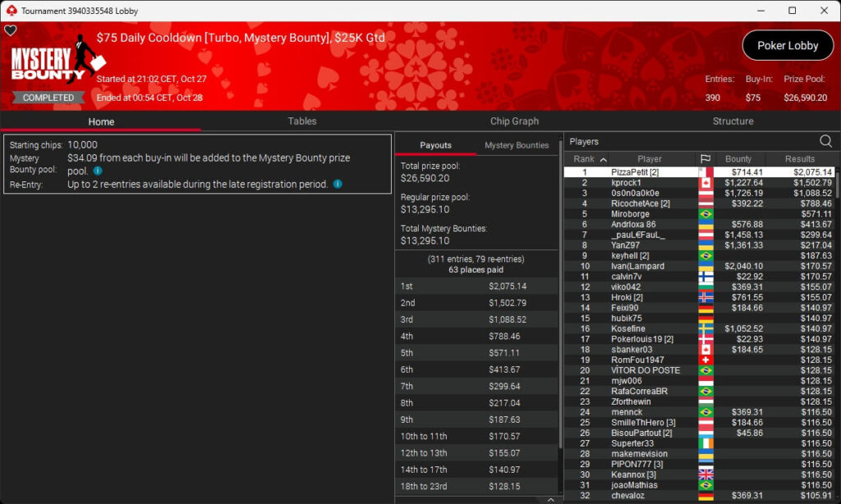Image resolution: width=841 pixels, height=504 pixels.
Task: Switch to the Chip Graph tab
Action: tap(514, 121)
